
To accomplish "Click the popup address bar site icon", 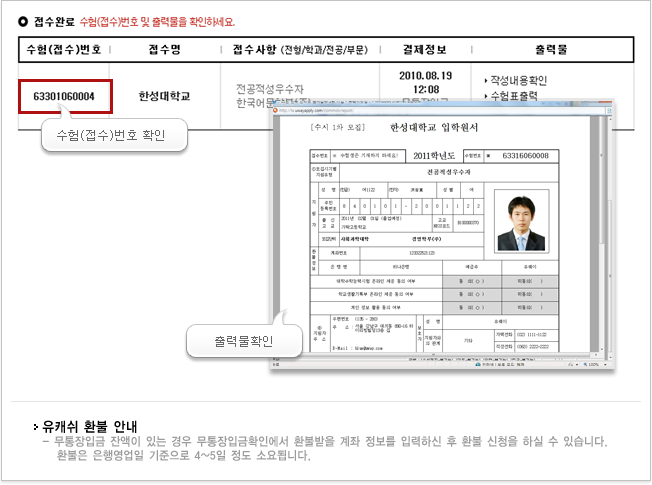I will coord(275,111).
